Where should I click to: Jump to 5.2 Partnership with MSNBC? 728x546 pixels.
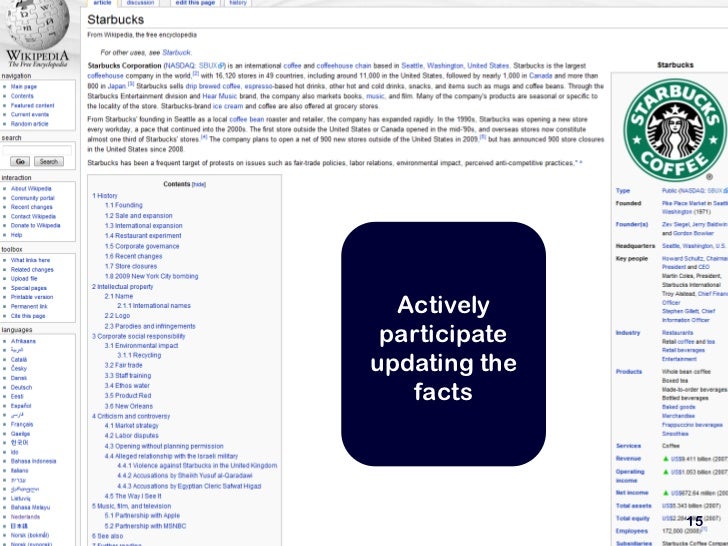tap(145, 526)
